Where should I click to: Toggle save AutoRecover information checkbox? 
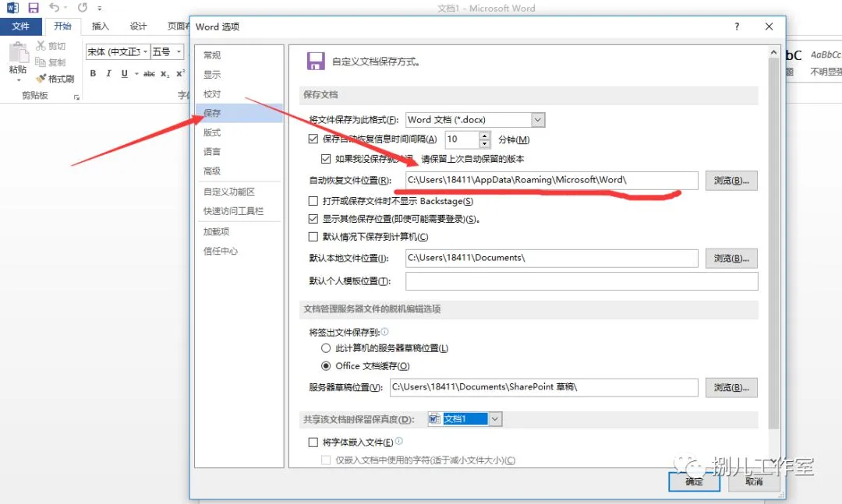(313, 139)
